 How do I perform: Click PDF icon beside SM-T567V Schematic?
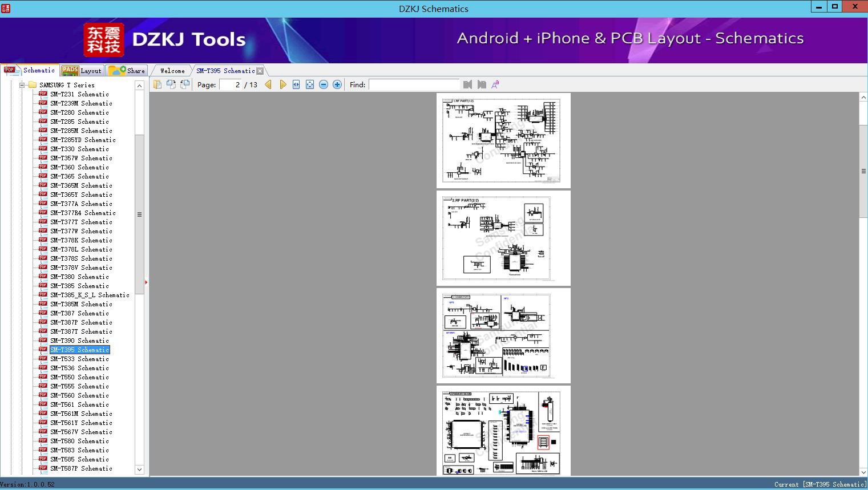coord(43,431)
